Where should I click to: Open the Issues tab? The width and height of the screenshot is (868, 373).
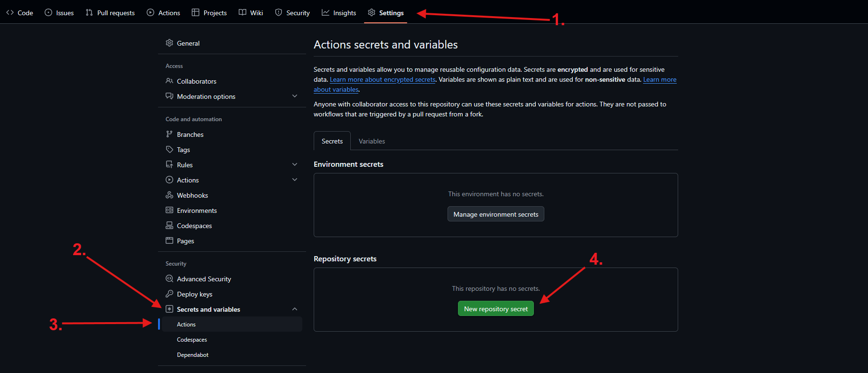[x=59, y=13]
